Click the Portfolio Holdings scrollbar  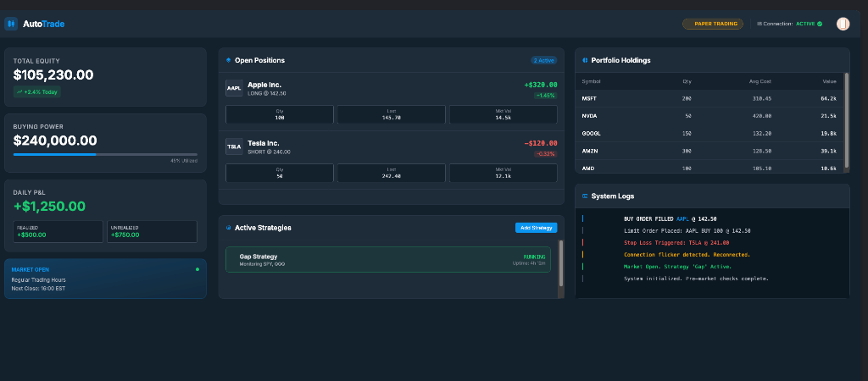[846, 120]
